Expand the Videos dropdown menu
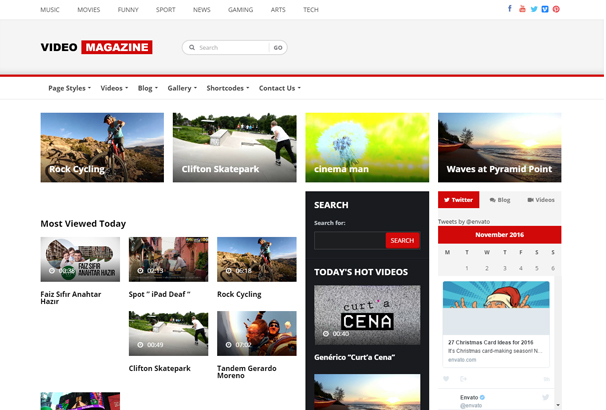606x410 pixels. tap(114, 88)
